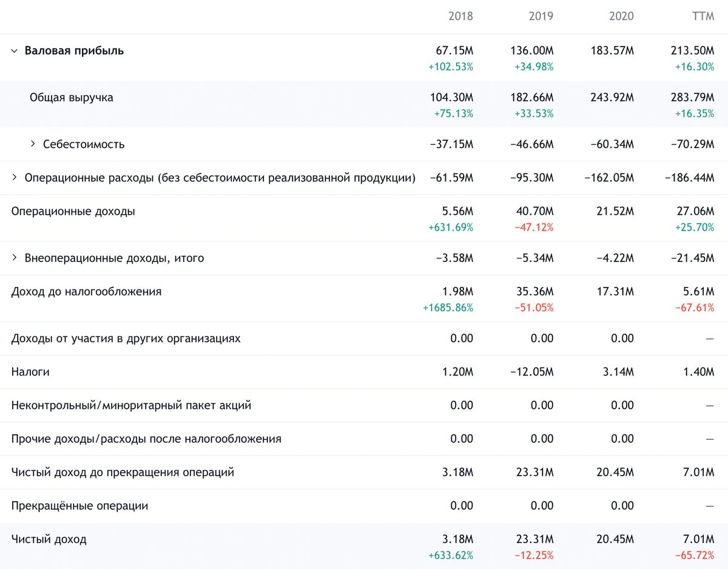Click the Внеоперационные доходы, итого label

pos(114,258)
